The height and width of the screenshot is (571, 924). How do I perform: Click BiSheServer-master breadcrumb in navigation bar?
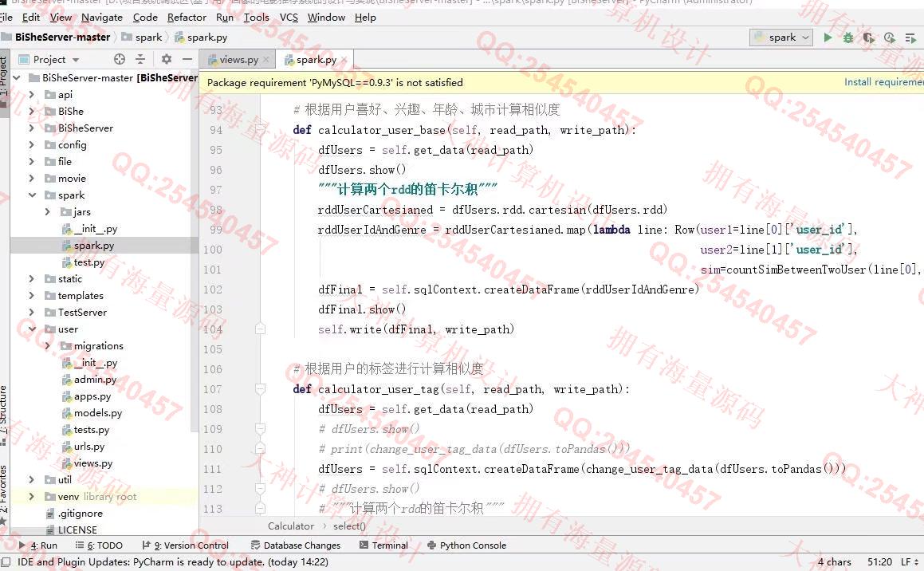[62, 37]
